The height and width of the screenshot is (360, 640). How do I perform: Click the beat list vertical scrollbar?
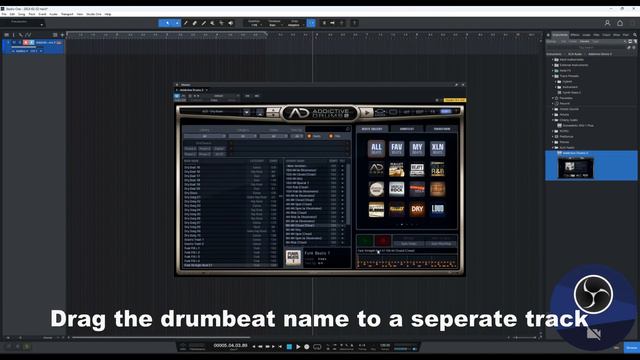[348, 194]
